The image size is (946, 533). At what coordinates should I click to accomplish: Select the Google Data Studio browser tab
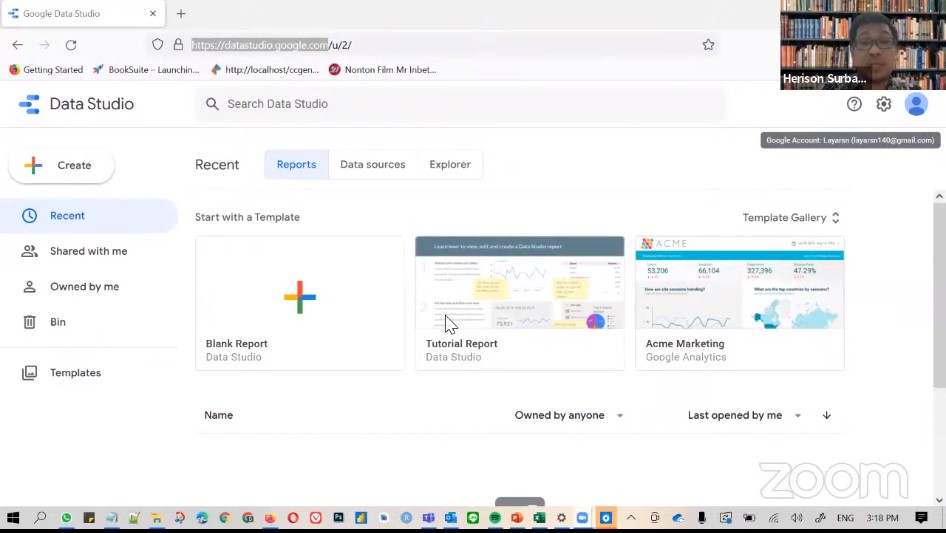pos(83,13)
